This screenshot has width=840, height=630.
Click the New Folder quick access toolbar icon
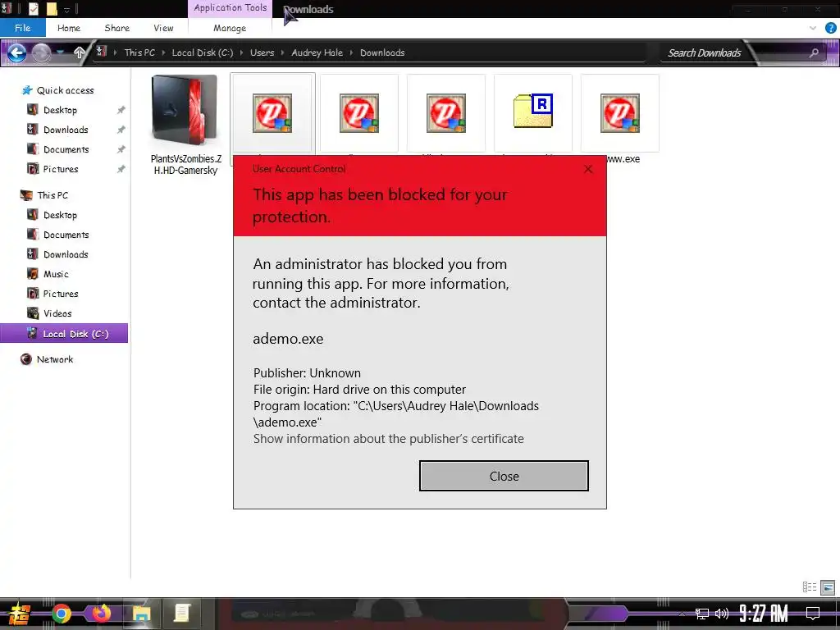(52, 8)
